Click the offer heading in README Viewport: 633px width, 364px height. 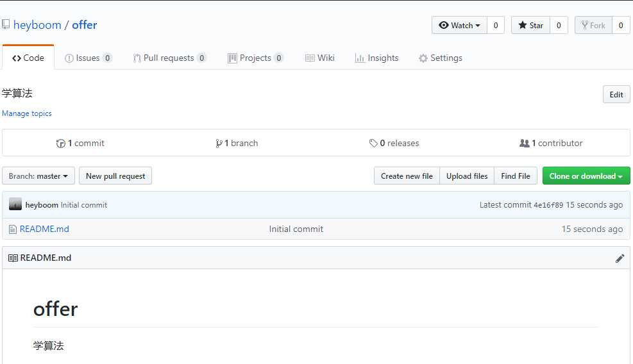pyautogui.click(x=55, y=309)
